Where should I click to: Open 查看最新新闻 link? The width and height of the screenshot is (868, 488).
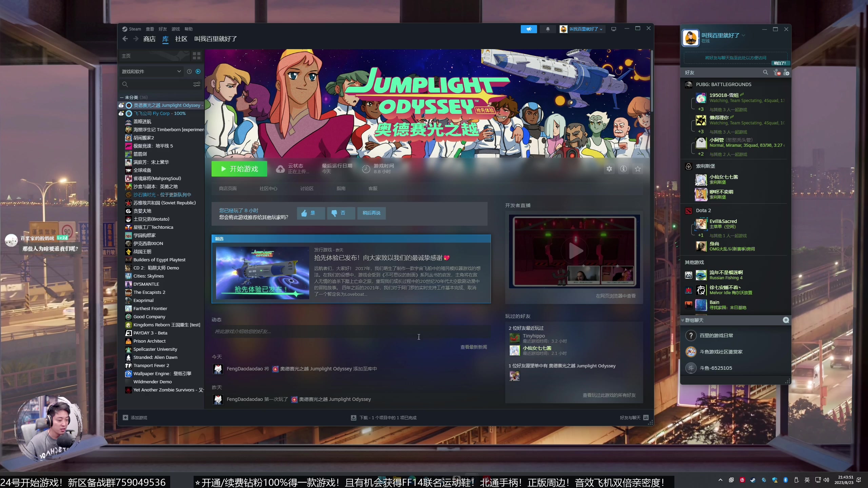click(473, 347)
